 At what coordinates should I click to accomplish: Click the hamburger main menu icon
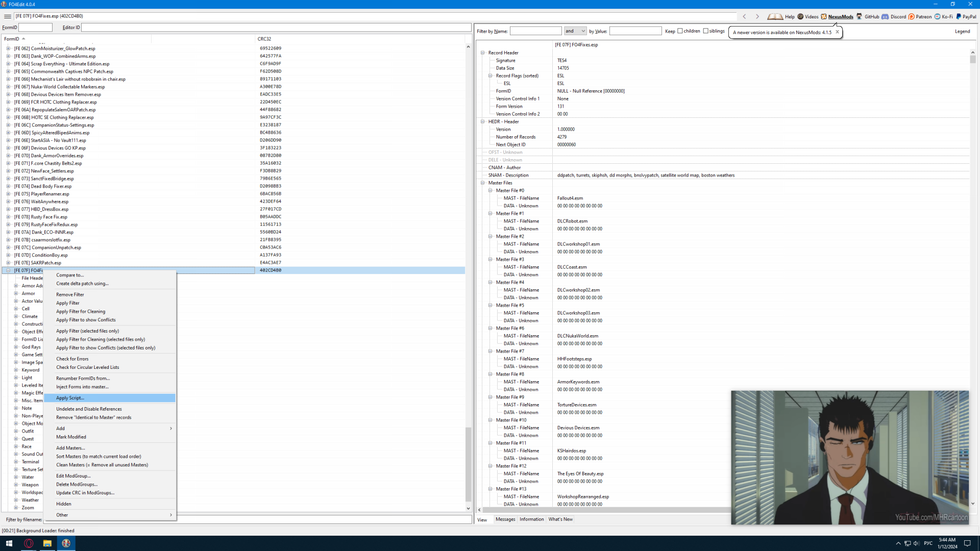tap(8, 16)
